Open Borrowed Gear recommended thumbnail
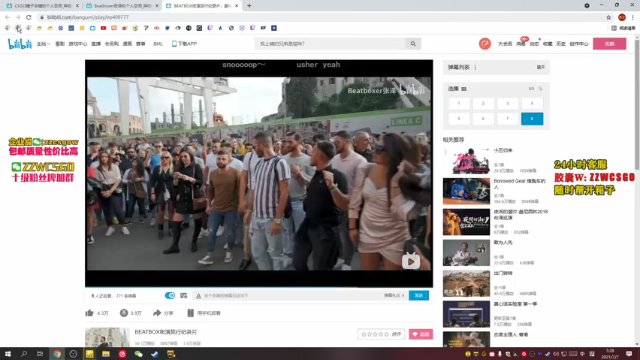The image size is (640, 360). click(x=466, y=191)
